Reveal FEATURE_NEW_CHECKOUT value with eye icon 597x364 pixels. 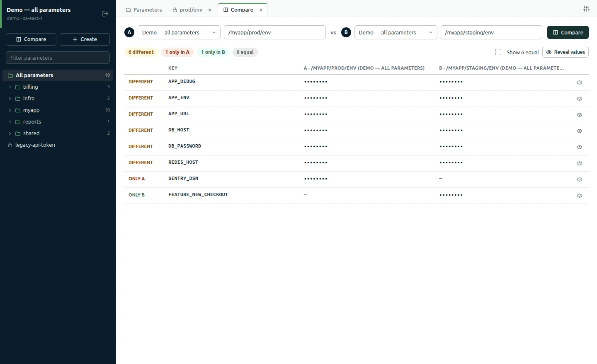tap(580, 196)
